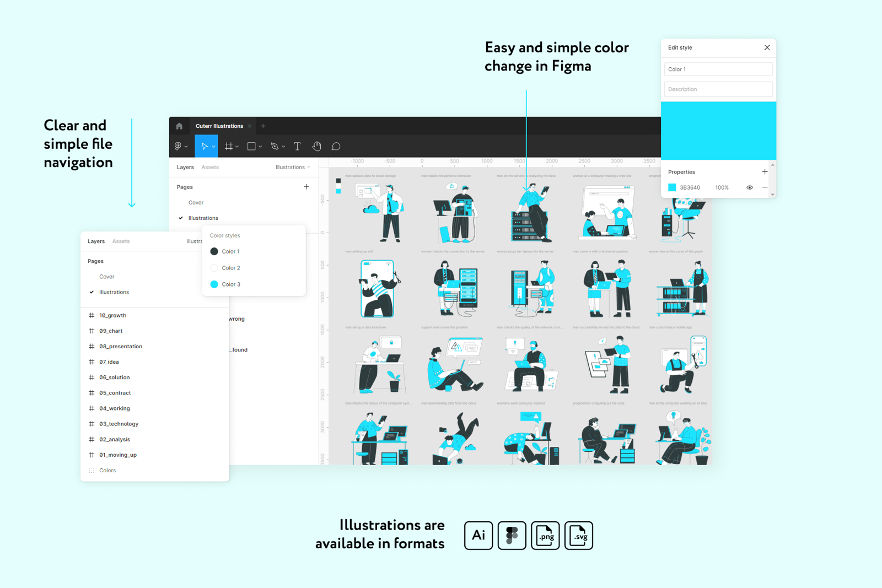Click the cyan fill color swatch
The width and height of the screenshot is (882, 588).
pyautogui.click(x=672, y=187)
